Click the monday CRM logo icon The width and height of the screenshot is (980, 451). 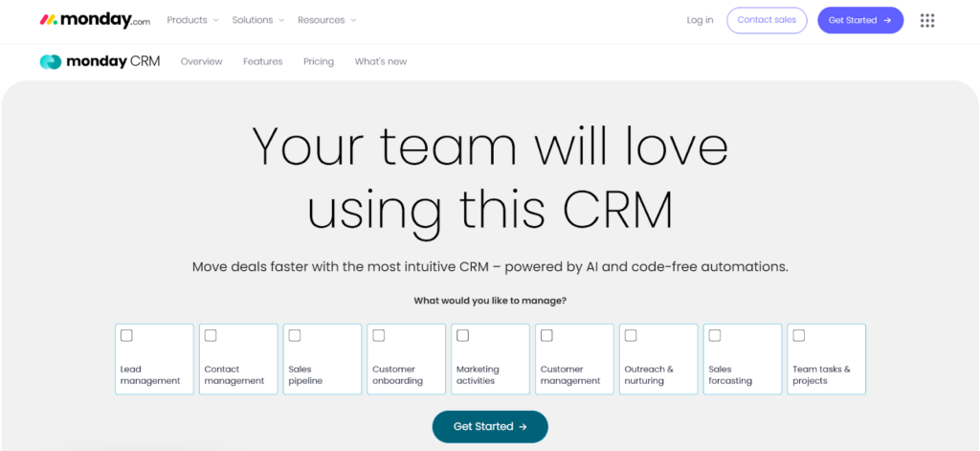(51, 61)
